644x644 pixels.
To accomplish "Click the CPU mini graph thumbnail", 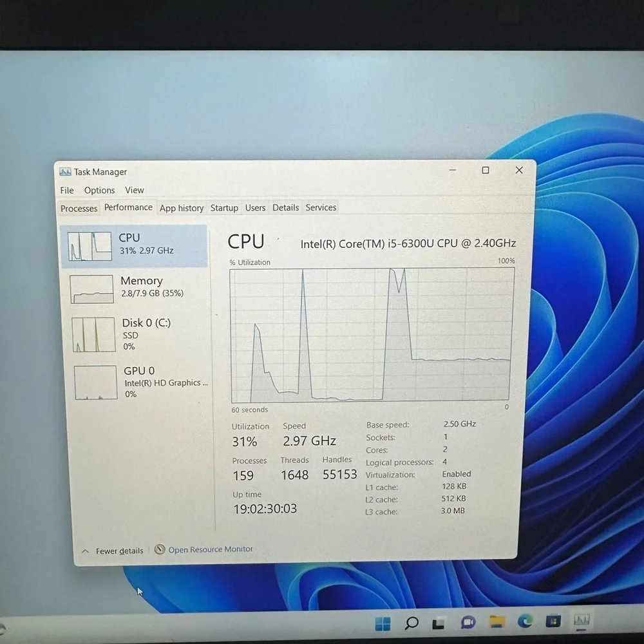I will [x=90, y=246].
